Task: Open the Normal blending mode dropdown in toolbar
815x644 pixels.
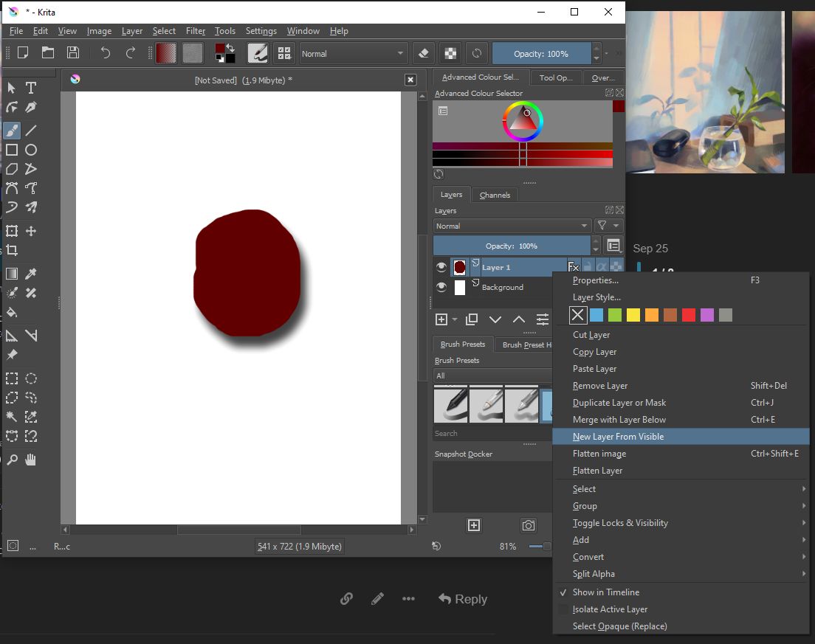Action: (x=353, y=53)
